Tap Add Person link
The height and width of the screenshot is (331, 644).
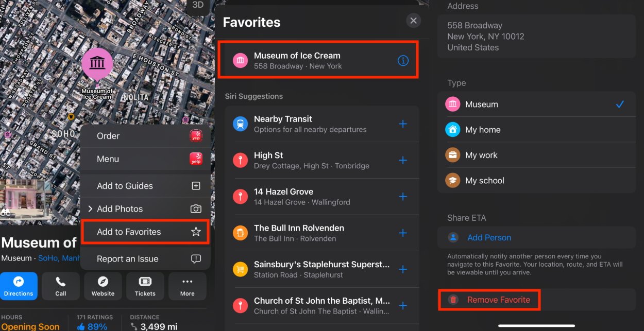(x=489, y=237)
